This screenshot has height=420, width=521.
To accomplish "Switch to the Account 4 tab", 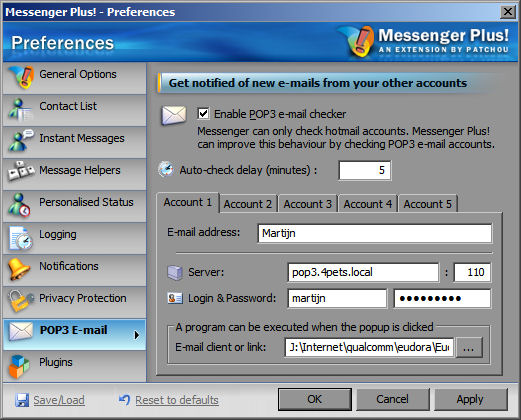I will tap(368, 204).
